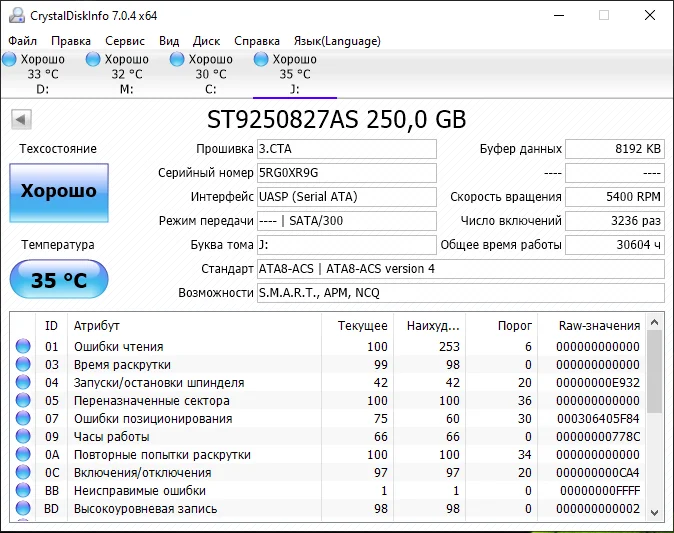Viewport: 674px width, 533px height.
Task: Click the scroll up arrow of attribute list
Action: [x=654, y=322]
